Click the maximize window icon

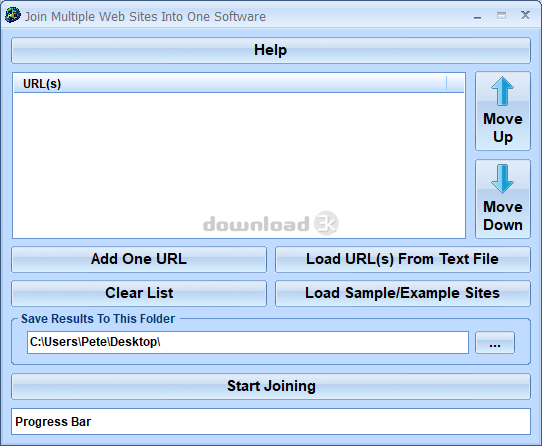[501, 16]
